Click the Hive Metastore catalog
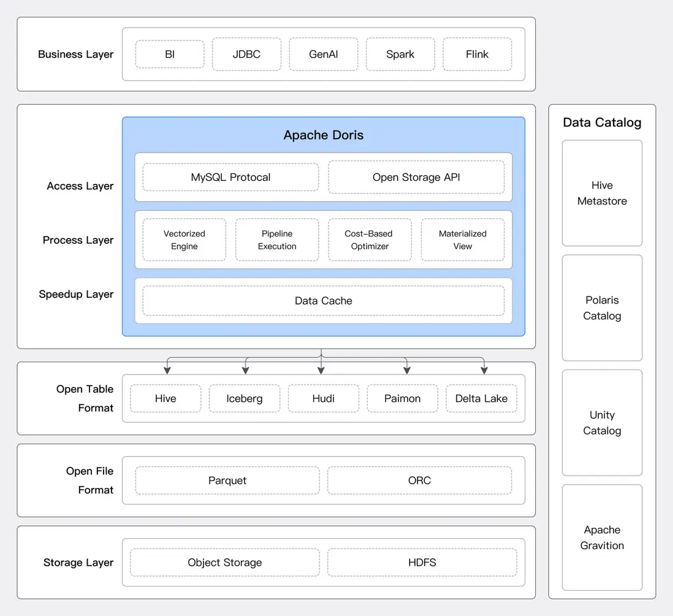This screenshot has height=616, width=673. [602, 193]
